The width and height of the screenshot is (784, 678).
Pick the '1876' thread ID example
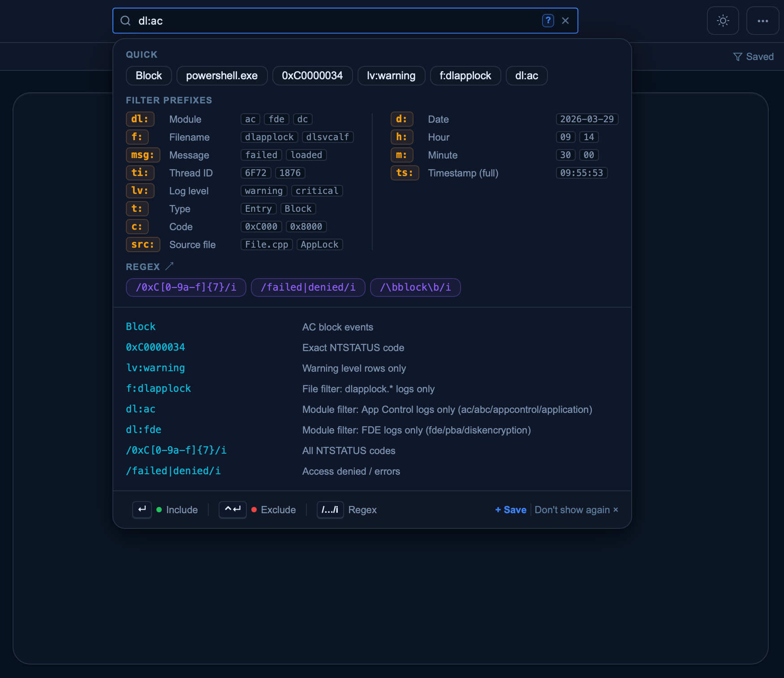[290, 173]
